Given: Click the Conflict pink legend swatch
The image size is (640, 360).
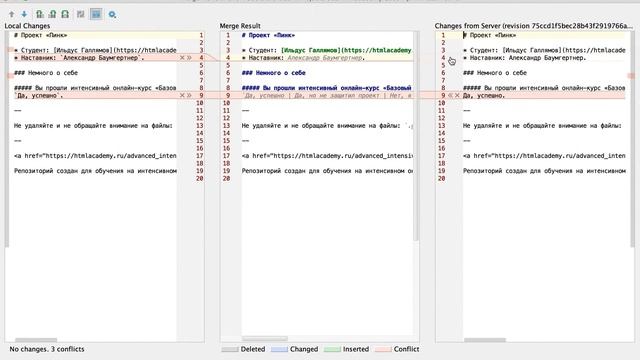Looking at the screenshot, I should click(x=383, y=349).
